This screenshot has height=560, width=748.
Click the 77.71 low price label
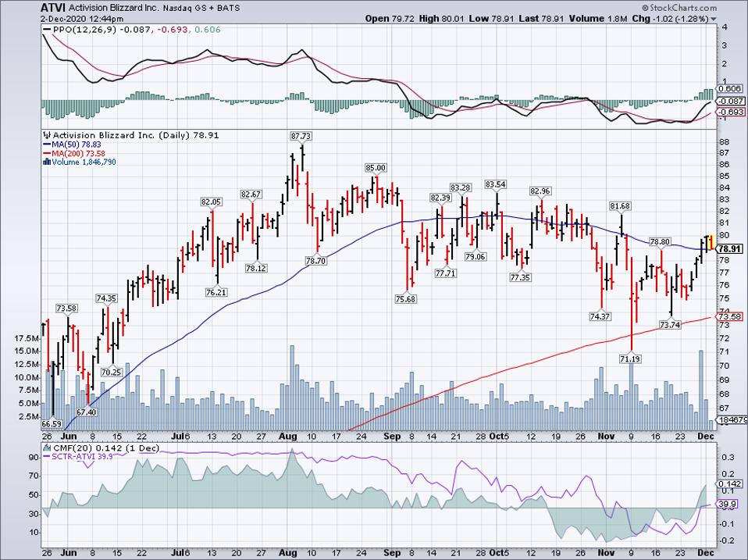pyautogui.click(x=445, y=274)
